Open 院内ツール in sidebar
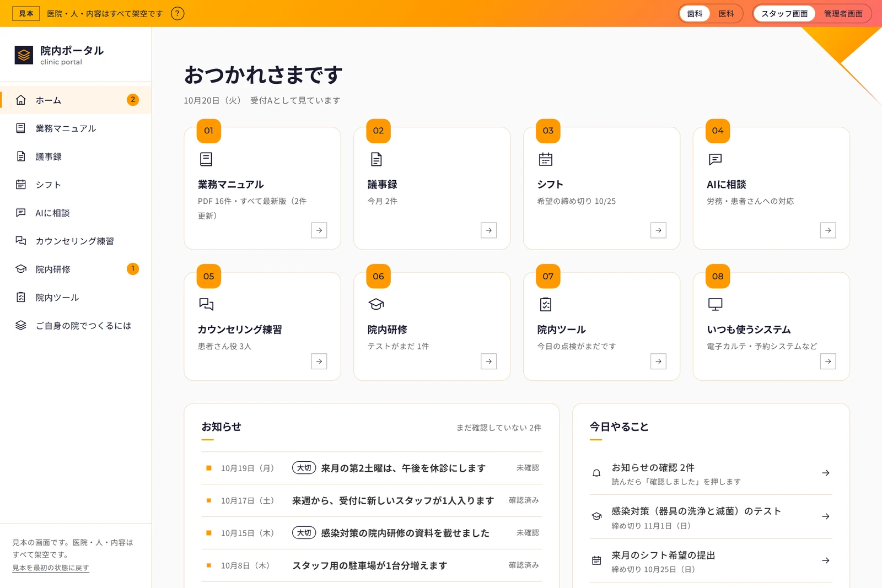This screenshot has height=588, width=882. click(x=76, y=298)
